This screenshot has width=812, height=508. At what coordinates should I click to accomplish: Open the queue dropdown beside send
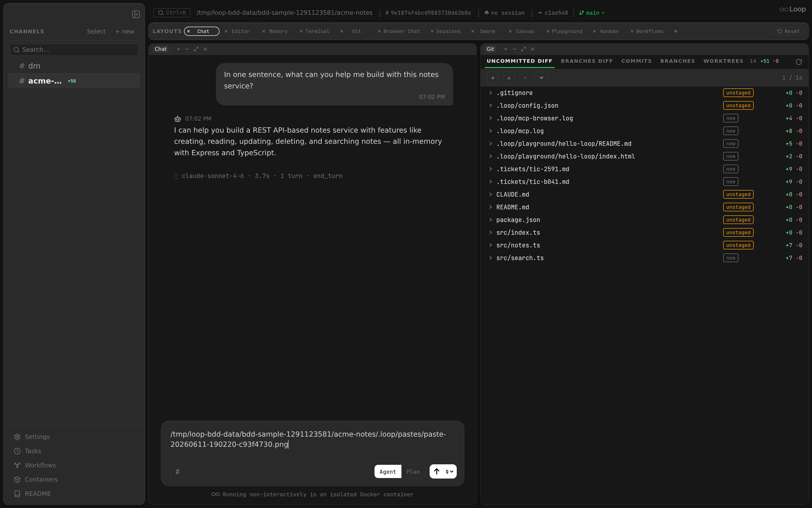450,472
